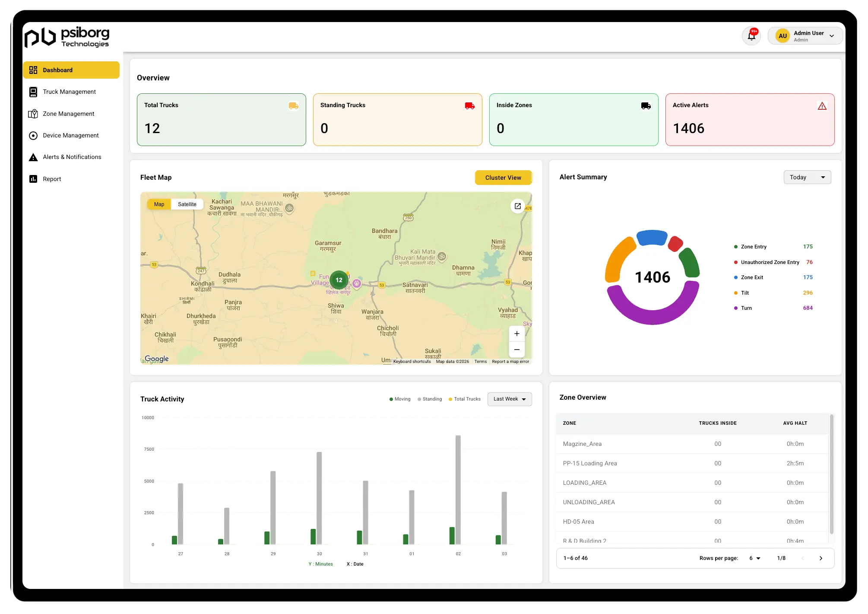Click the Device Management target icon
Screen dimensions: 868x614
tap(33, 136)
